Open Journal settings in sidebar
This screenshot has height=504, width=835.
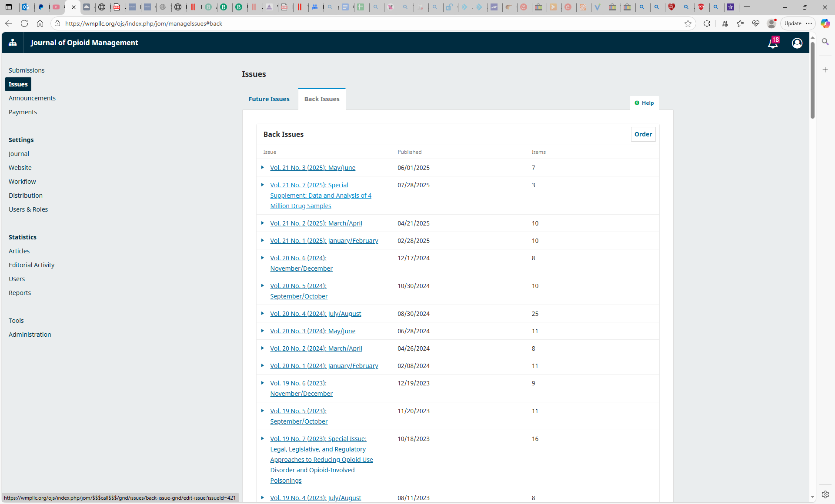point(19,154)
